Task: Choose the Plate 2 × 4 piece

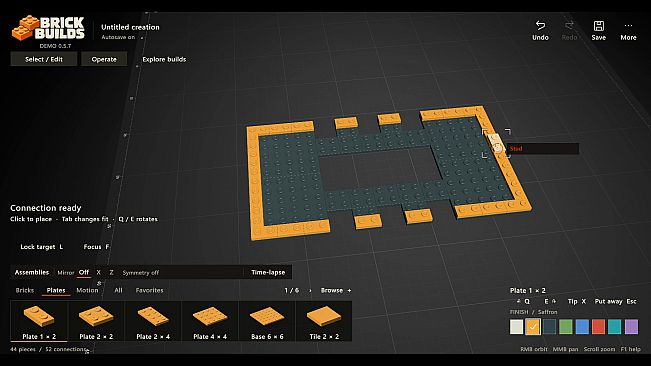Action: tap(153, 322)
